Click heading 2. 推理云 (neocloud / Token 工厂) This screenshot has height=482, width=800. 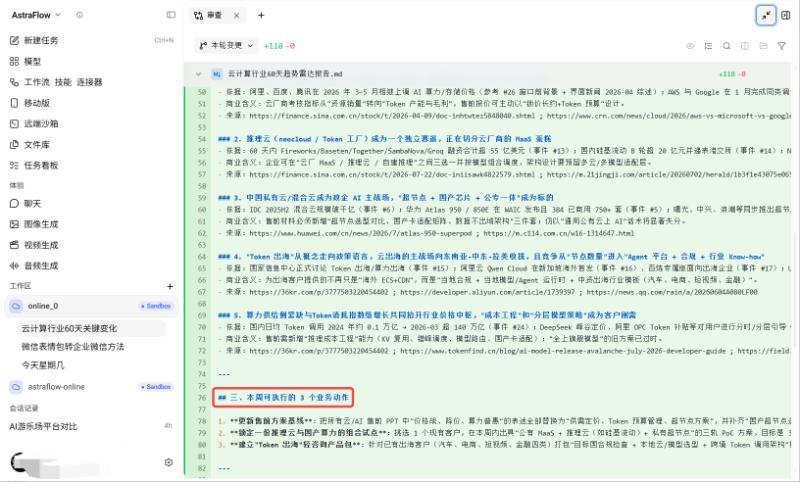coord(385,139)
